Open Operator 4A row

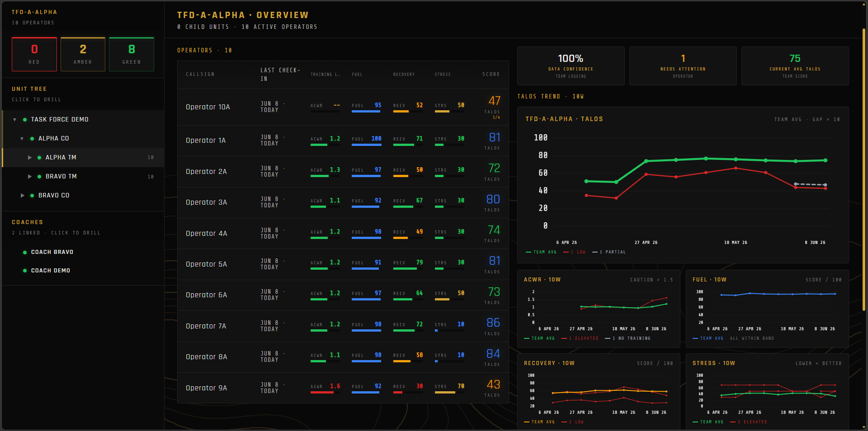click(343, 234)
